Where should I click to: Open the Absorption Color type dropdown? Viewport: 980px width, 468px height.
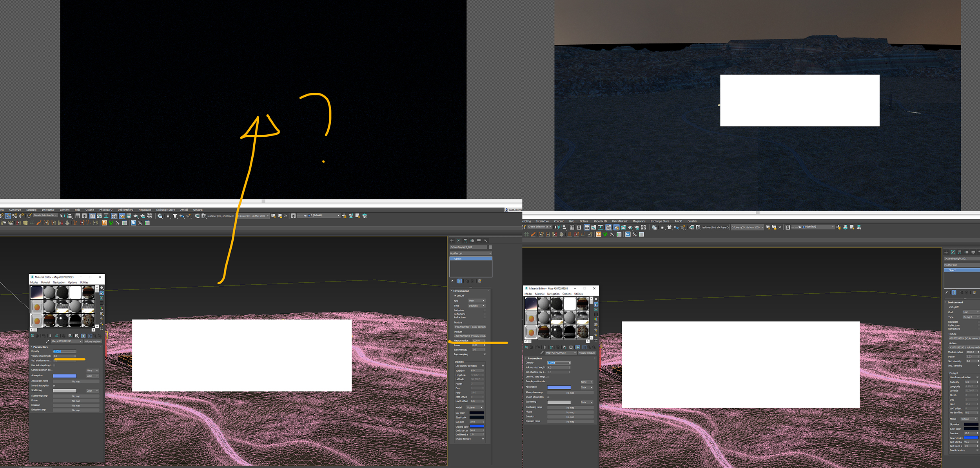coord(92,376)
